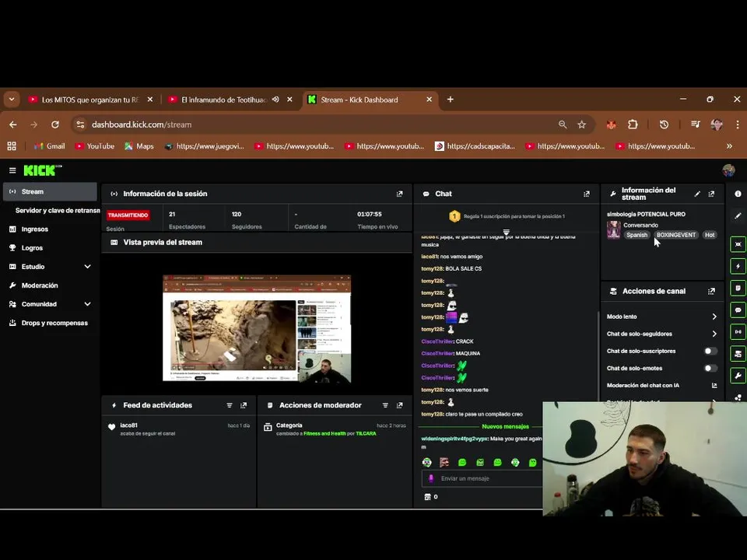747x560 pixels.
Task: Open the browser extensions puzzle icon
Action: click(633, 124)
